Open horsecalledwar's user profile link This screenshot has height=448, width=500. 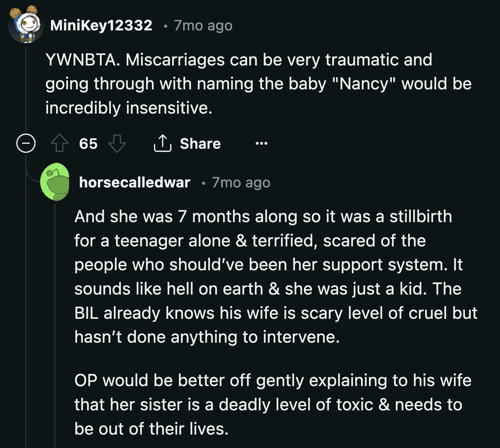[x=135, y=182]
